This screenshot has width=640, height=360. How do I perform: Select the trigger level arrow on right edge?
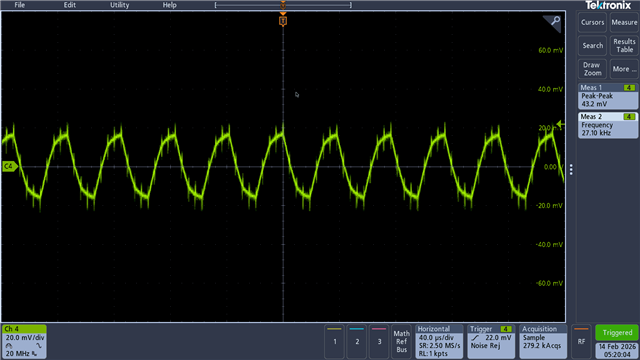click(561, 124)
